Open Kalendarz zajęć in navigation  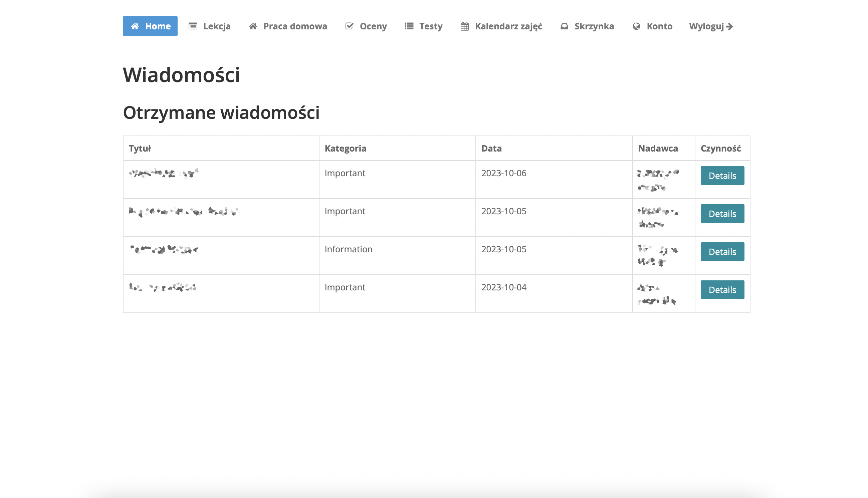(508, 26)
